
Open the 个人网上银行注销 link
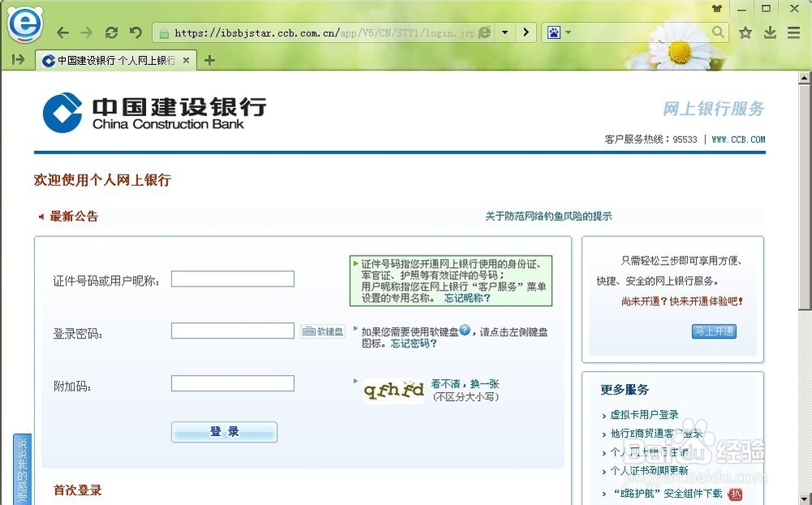click(650, 451)
